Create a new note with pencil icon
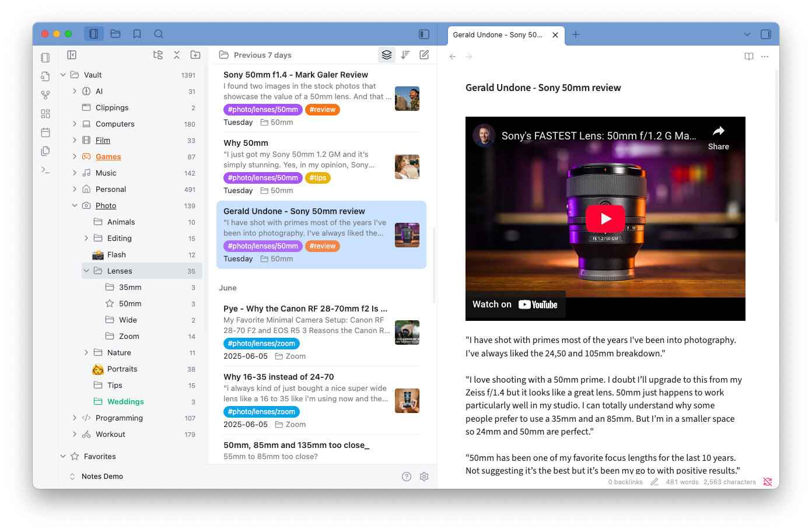Image resolution: width=812 pixels, height=532 pixels. (424, 55)
